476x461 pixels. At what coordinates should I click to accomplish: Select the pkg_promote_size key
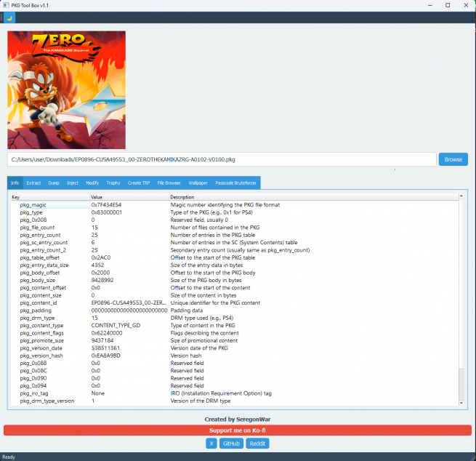click(x=42, y=340)
